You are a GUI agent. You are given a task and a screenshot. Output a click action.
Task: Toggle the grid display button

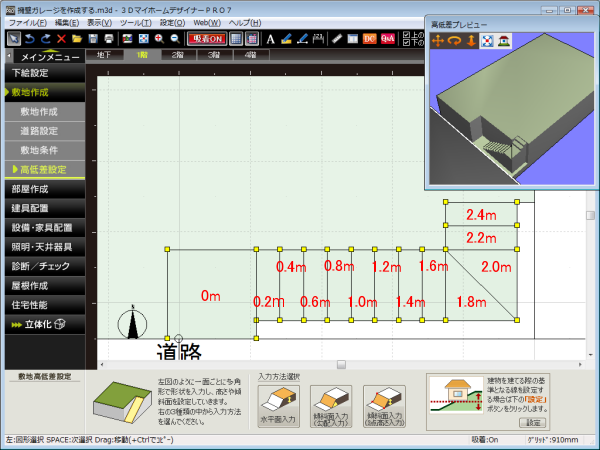(236, 38)
